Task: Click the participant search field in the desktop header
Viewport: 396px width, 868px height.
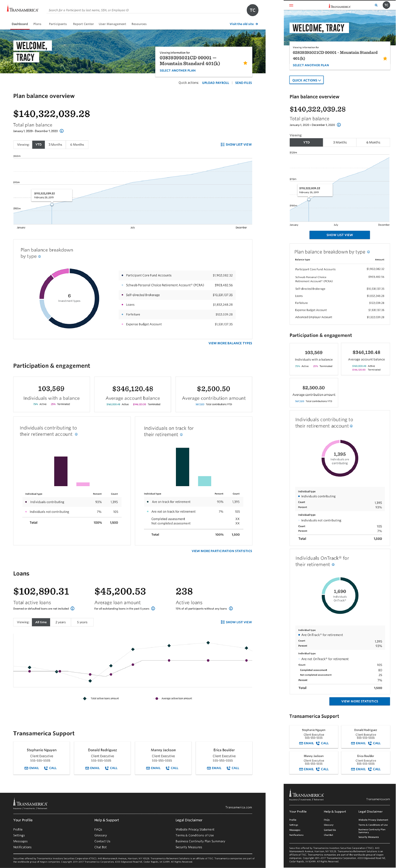Action: pyautogui.click(x=144, y=10)
